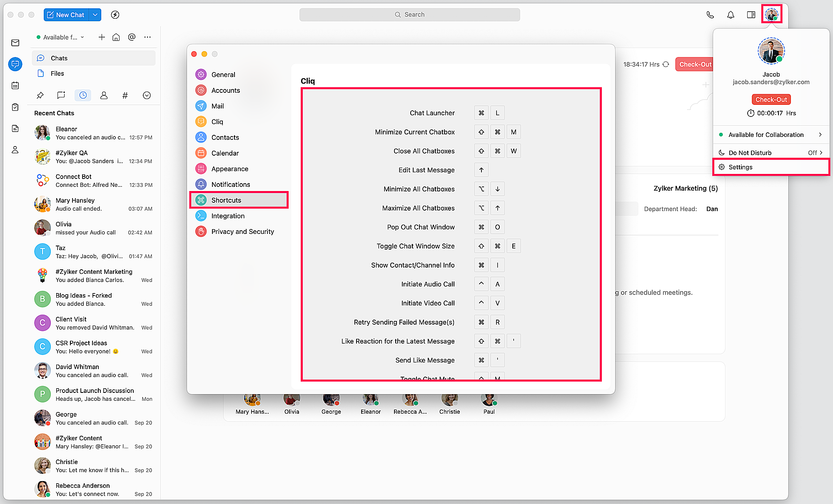Open the New Chat dropdown arrow
The height and width of the screenshot is (504, 833).
[x=95, y=15]
